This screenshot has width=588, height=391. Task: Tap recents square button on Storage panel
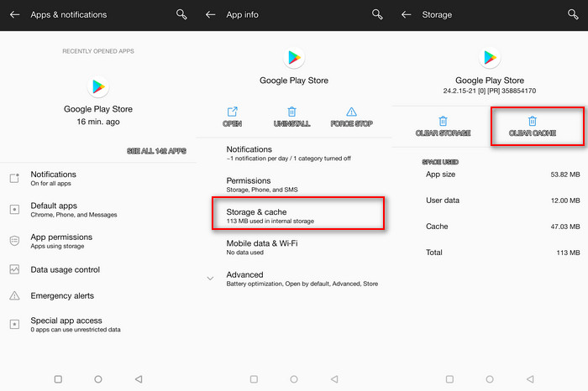click(449, 379)
